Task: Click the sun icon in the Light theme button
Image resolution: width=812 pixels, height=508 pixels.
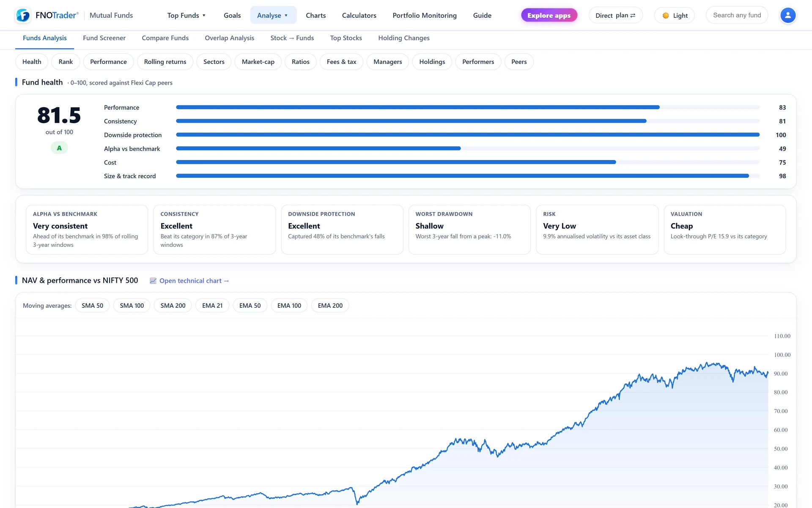Action: click(x=666, y=16)
